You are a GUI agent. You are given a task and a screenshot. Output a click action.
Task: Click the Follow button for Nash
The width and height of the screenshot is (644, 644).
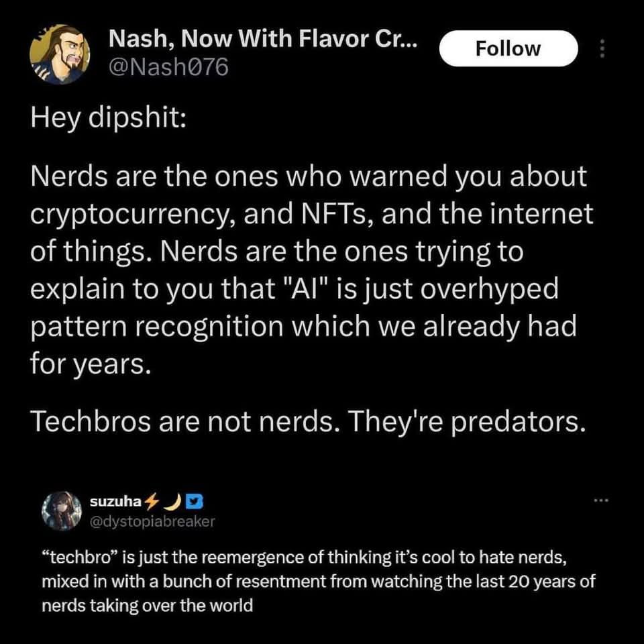(508, 48)
